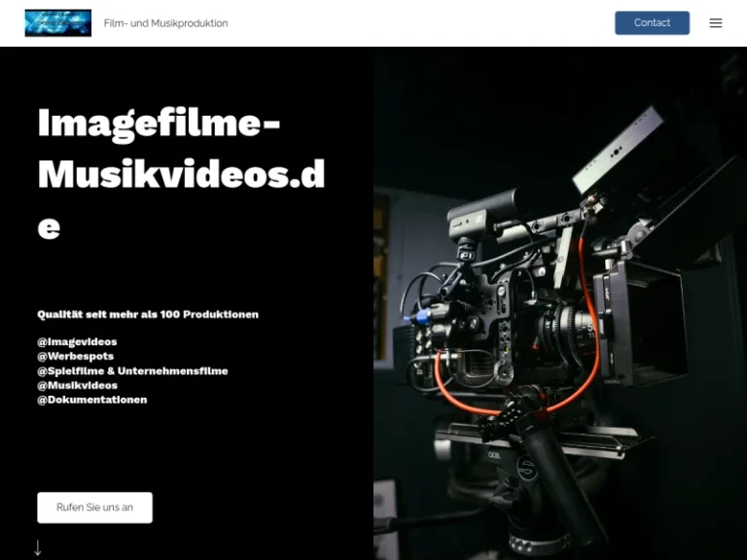This screenshot has height=560, width=747.
Task: Open the hamburger menu icon
Action: (x=716, y=23)
